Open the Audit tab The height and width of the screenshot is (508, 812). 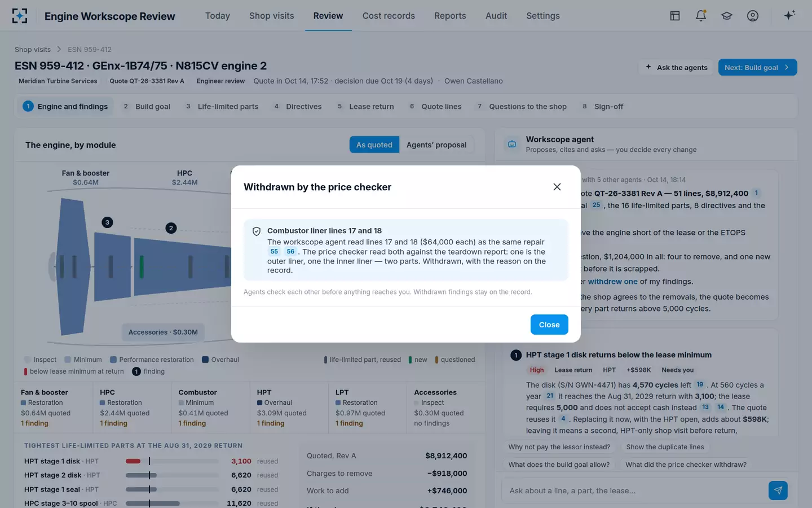pos(496,16)
